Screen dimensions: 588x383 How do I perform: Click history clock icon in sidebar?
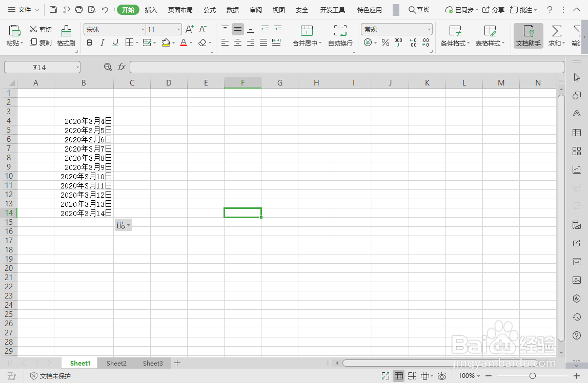(577, 317)
